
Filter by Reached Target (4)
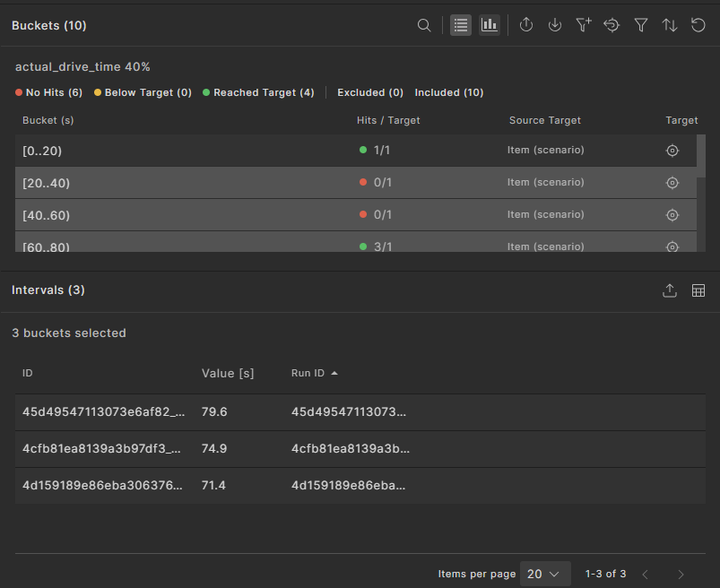258,92
